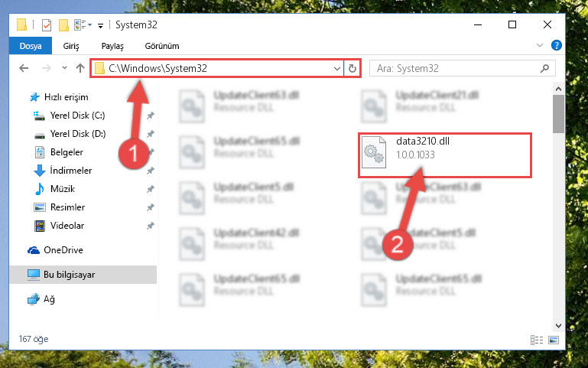Image resolution: width=588 pixels, height=368 pixels.
Task: Click the New folder quick access icon
Action: click(x=63, y=25)
